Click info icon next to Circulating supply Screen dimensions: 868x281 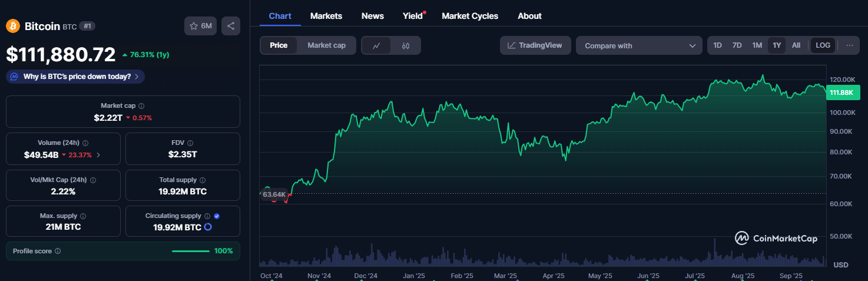point(207,216)
